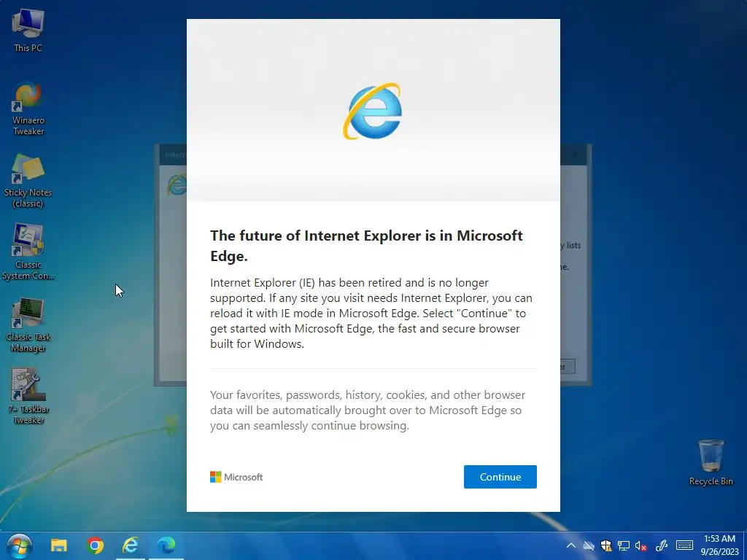Click the OneDrive cloud tray icon
The width and height of the screenshot is (747, 560).
(x=589, y=545)
